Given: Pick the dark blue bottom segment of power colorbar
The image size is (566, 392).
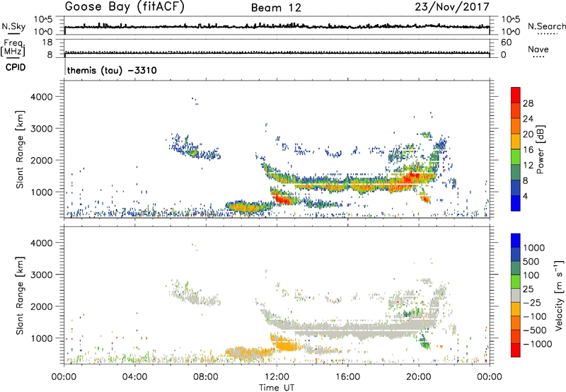Looking at the screenshot, I should point(516,203).
